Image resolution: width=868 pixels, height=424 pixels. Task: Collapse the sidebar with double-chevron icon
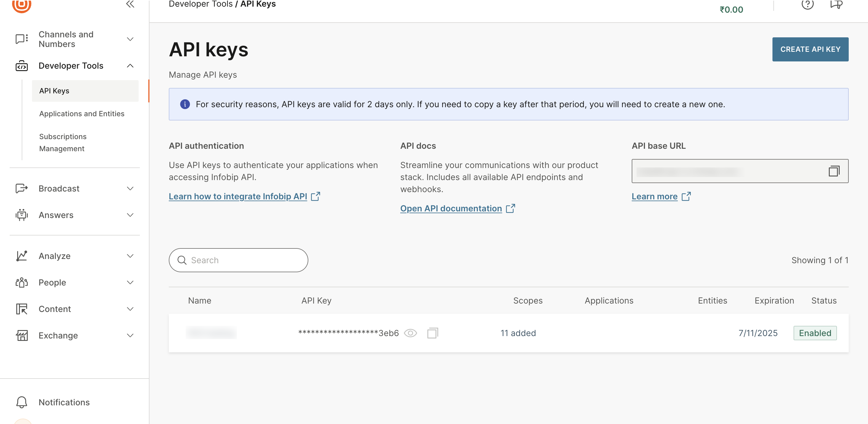tap(130, 4)
